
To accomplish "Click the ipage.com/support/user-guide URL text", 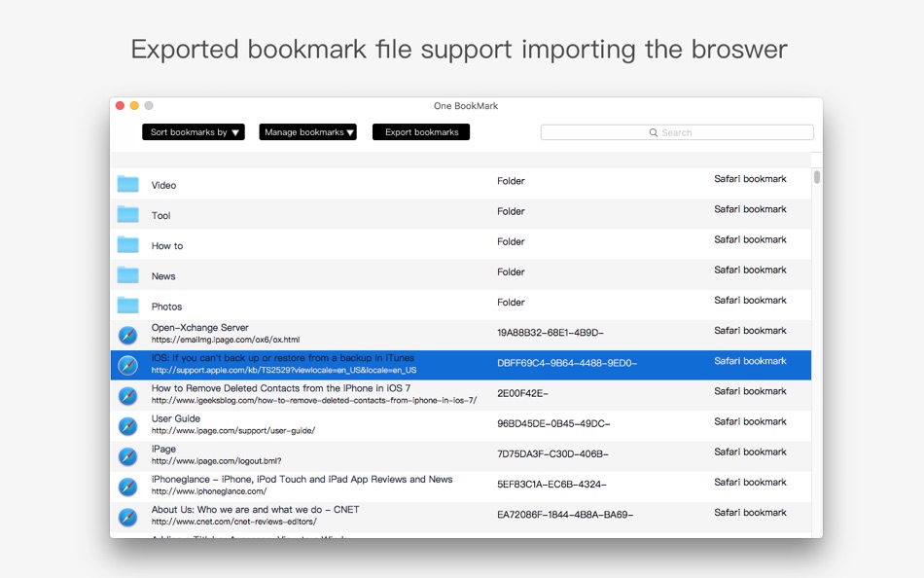I will (x=233, y=431).
